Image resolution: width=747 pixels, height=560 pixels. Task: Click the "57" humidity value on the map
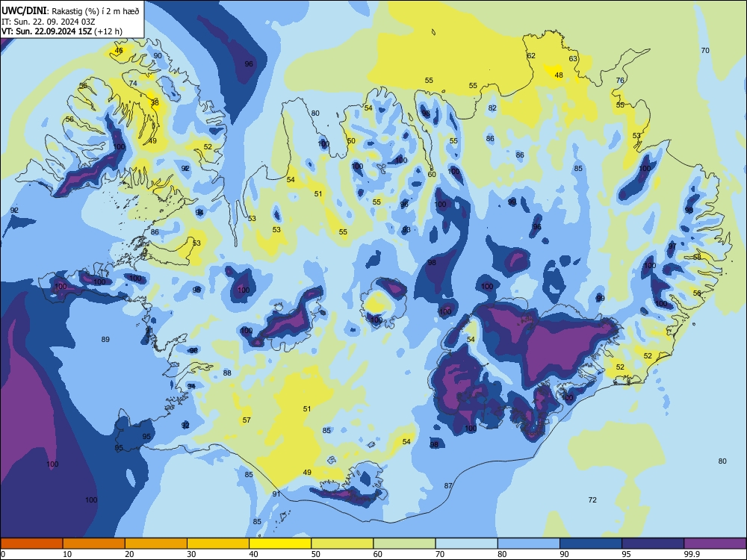click(x=247, y=420)
